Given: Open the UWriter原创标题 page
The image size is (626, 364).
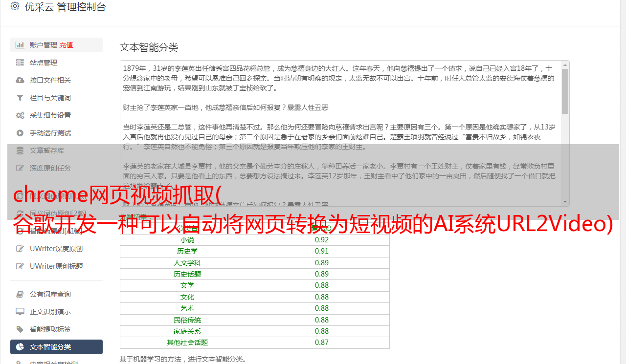Looking at the screenshot, I should (56, 266).
